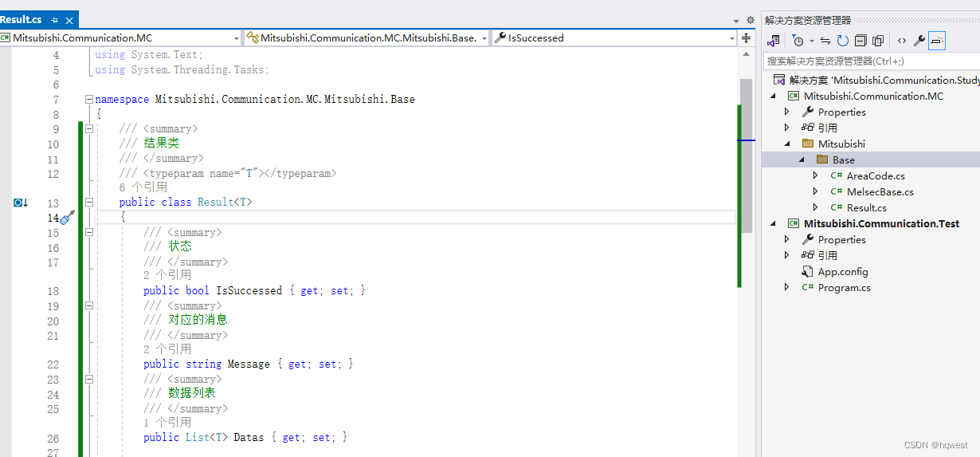Click the editor scrollbar up arrow

(x=746, y=53)
